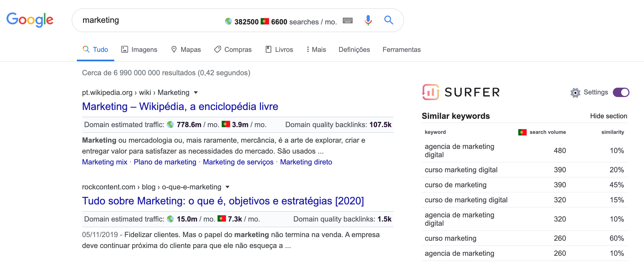Click the 'search volume' column header
Screen dimensions: 644x262
pyautogui.click(x=548, y=132)
